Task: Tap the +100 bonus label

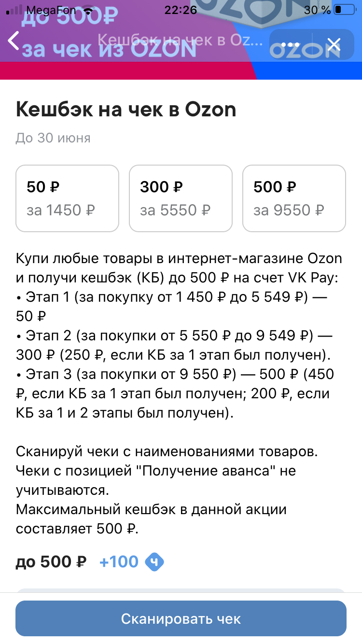Action: point(119,561)
